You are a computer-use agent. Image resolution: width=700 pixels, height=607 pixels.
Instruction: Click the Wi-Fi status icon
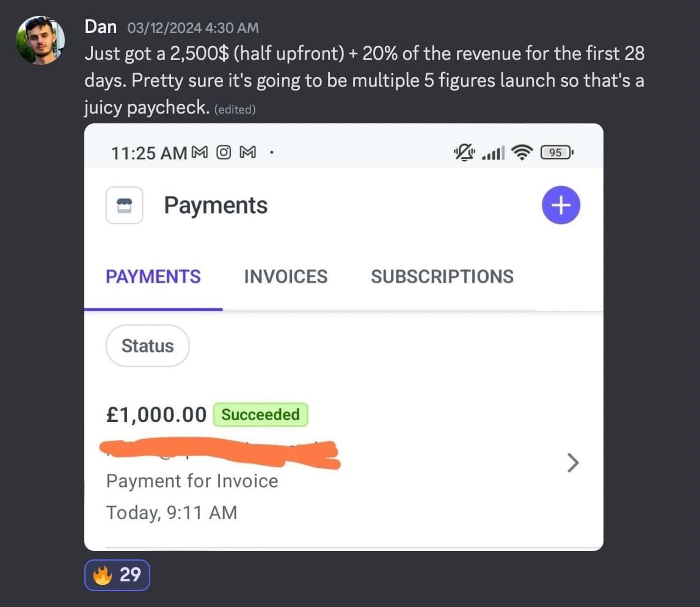(521, 153)
